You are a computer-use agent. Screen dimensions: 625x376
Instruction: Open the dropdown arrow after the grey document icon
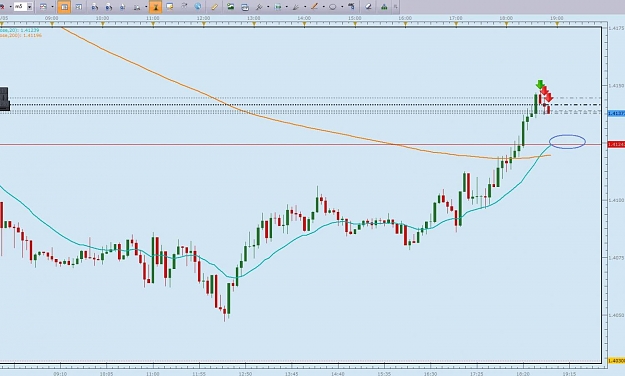click(146, 7)
